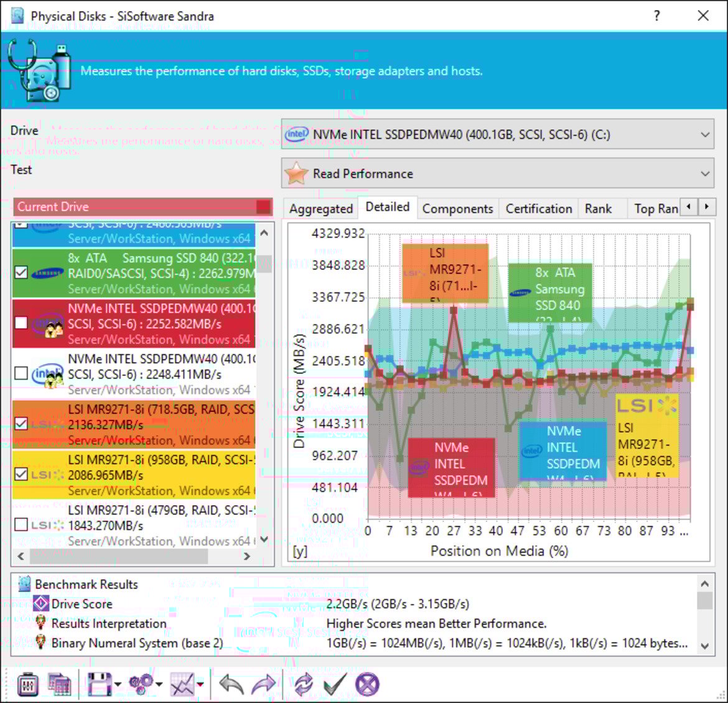Click the help question mark in title bar
Image resolution: width=728 pixels, height=703 pixels.
[x=656, y=16]
